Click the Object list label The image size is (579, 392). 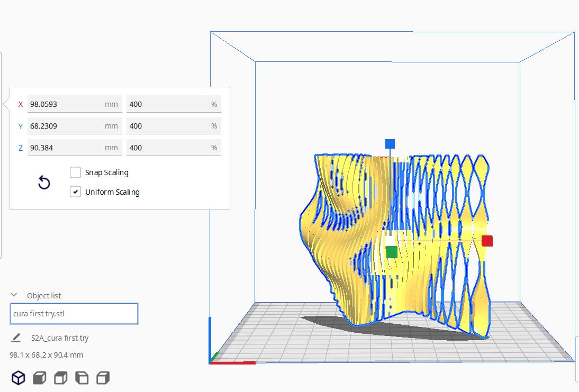(44, 296)
